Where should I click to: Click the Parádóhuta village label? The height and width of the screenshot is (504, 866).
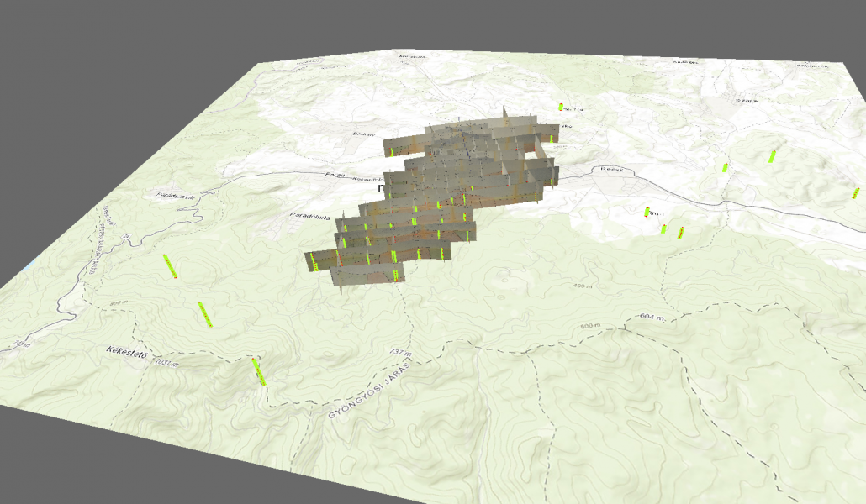(308, 215)
